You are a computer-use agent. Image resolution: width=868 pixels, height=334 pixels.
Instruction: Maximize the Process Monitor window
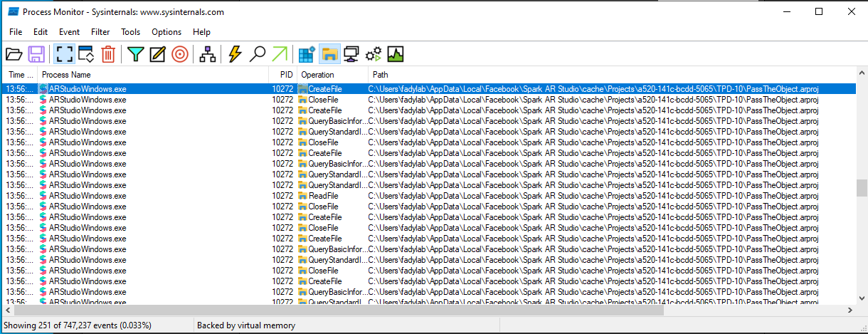(x=819, y=11)
